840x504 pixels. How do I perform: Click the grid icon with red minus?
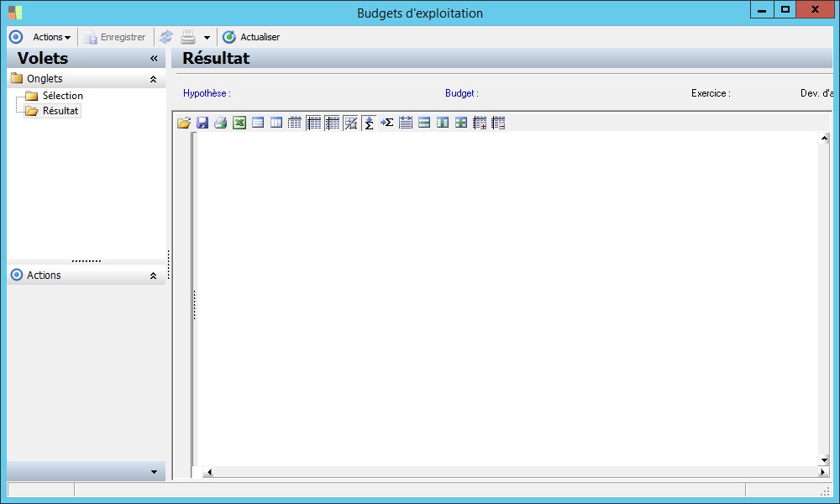498,123
